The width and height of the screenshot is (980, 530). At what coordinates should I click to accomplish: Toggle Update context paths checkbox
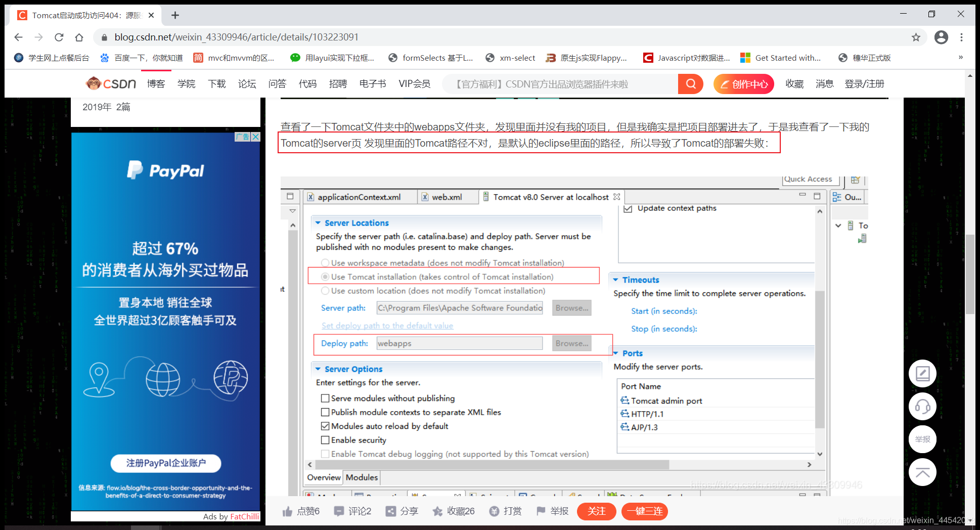coord(628,208)
